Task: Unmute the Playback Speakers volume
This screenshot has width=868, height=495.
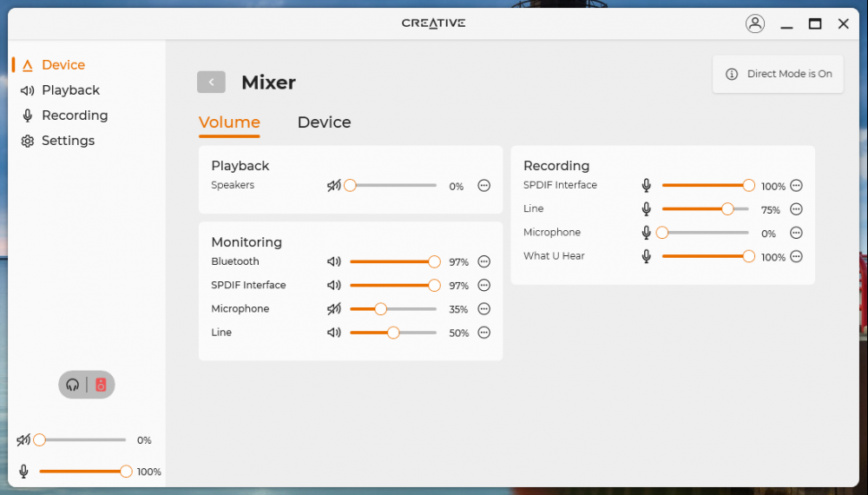Action: pos(334,186)
